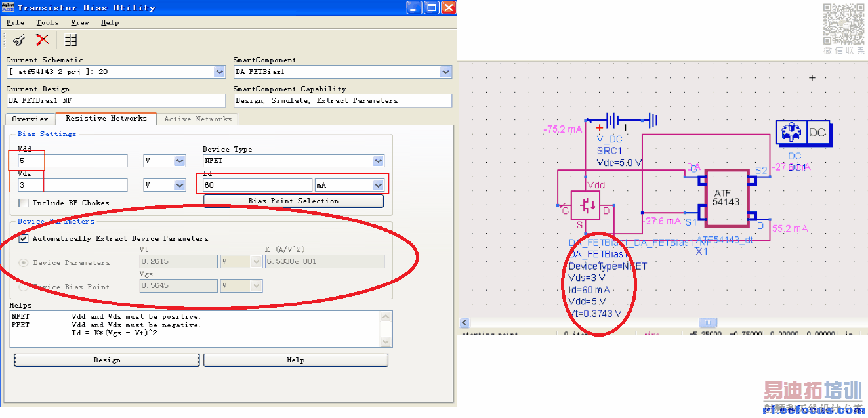This screenshot has height=418, width=868.
Task: Open the Vds unit dropdown
Action: tap(180, 186)
